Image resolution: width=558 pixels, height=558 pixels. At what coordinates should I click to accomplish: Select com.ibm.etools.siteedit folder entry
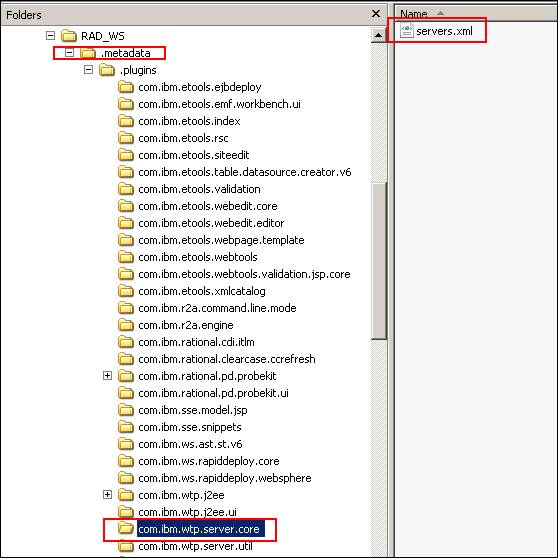tap(194, 155)
